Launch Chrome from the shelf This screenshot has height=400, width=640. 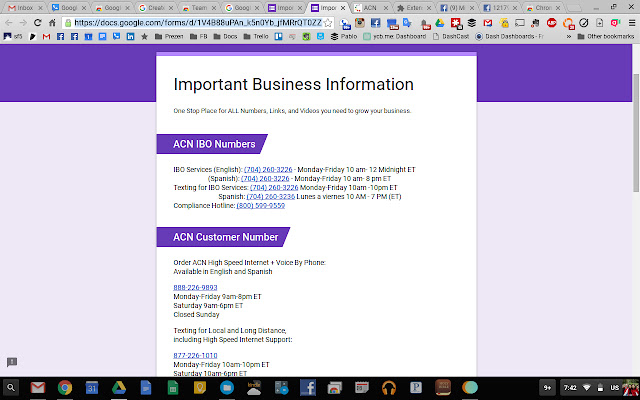pos(65,387)
